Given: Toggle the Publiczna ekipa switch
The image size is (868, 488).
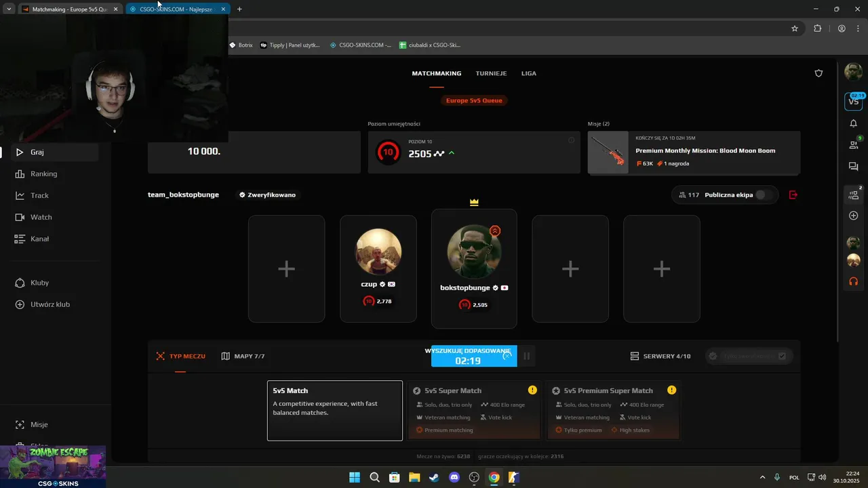Looking at the screenshot, I should pyautogui.click(x=764, y=195).
